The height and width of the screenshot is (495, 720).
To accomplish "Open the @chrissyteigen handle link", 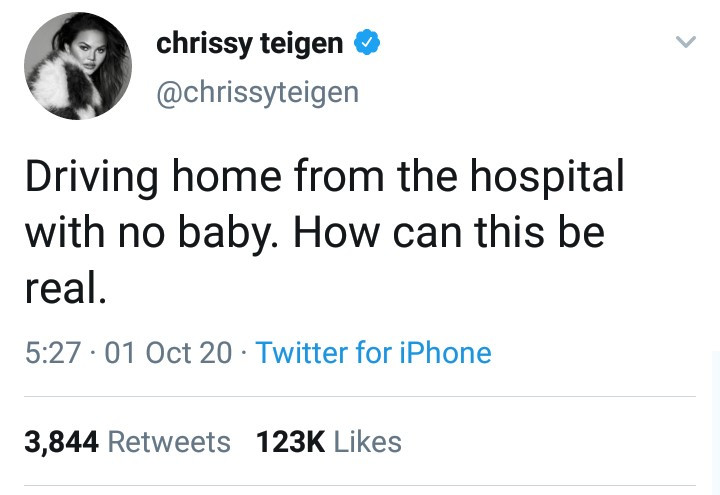I will point(258,93).
